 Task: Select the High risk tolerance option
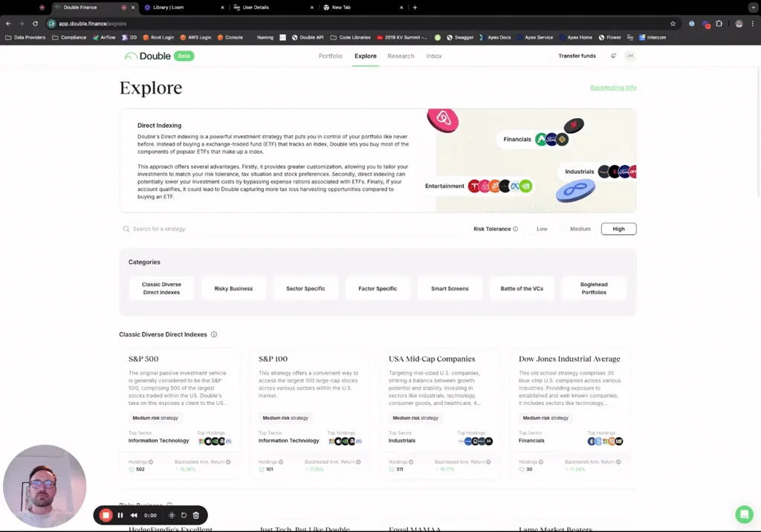(x=618, y=229)
